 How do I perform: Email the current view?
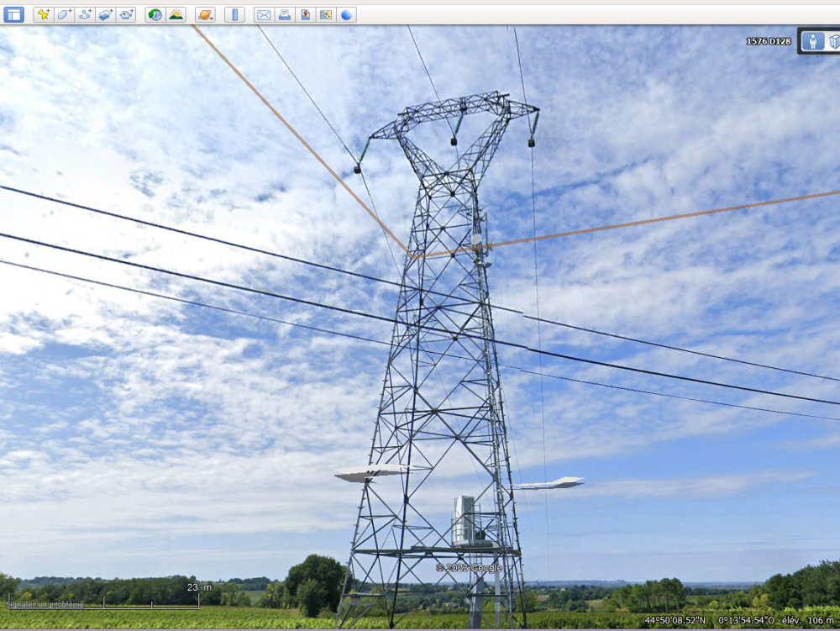pos(264,14)
